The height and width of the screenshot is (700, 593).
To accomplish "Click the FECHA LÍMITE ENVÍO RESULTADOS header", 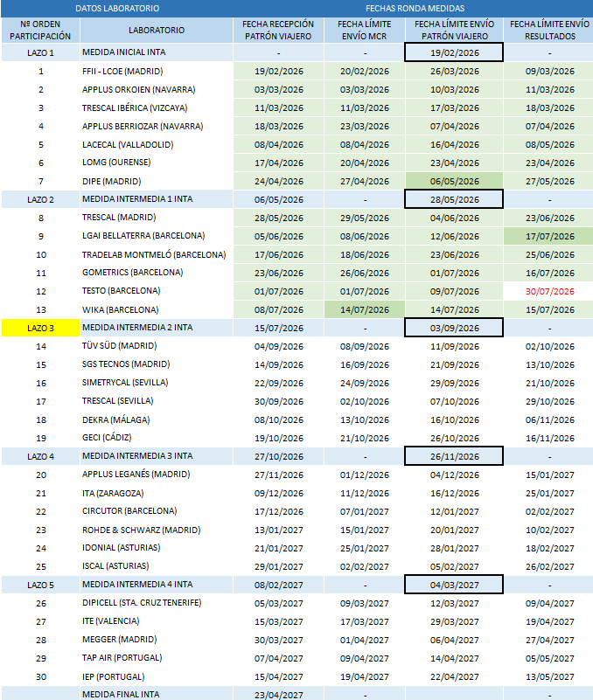I will [549, 30].
